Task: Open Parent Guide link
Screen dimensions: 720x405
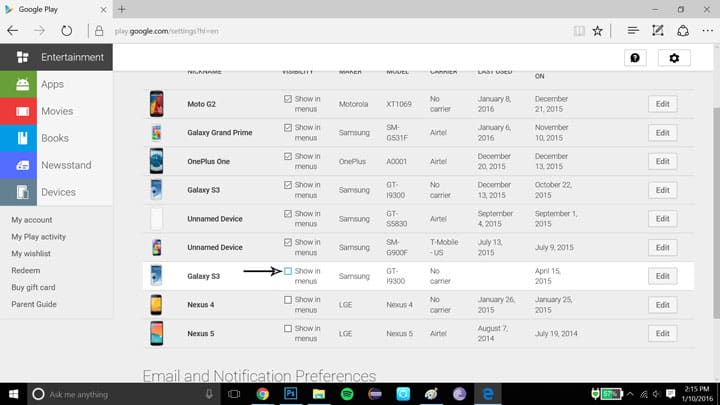Action: 34,304
